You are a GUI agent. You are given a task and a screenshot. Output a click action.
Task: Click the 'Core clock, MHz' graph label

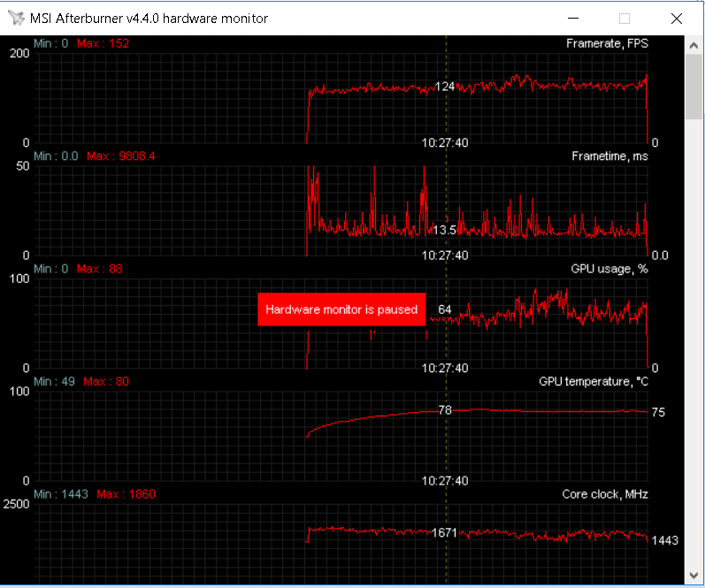pos(605,494)
